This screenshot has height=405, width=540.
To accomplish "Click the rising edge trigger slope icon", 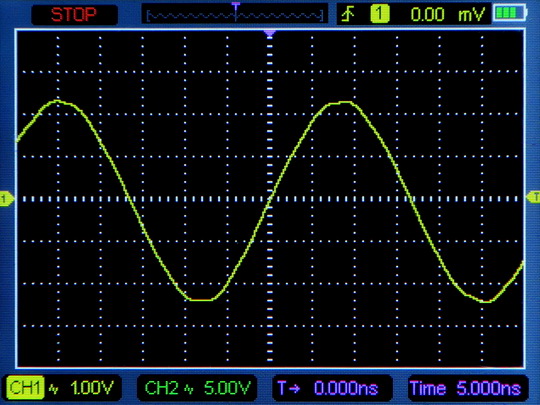I will [x=349, y=14].
